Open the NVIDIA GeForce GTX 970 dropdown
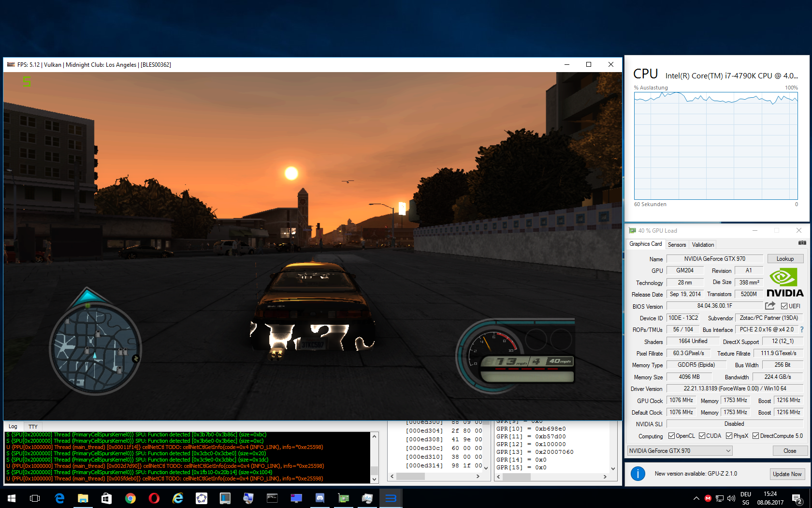812x508 pixels. (x=680, y=451)
